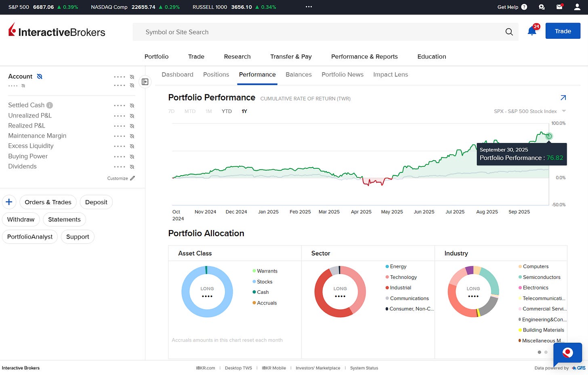Unhide the Buying Power value
588x375 pixels.
click(x=132, y=157)
